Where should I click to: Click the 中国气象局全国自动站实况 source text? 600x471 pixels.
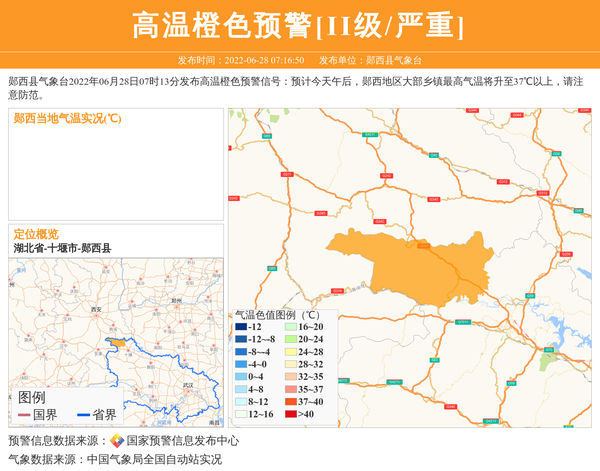pos(154,460)
